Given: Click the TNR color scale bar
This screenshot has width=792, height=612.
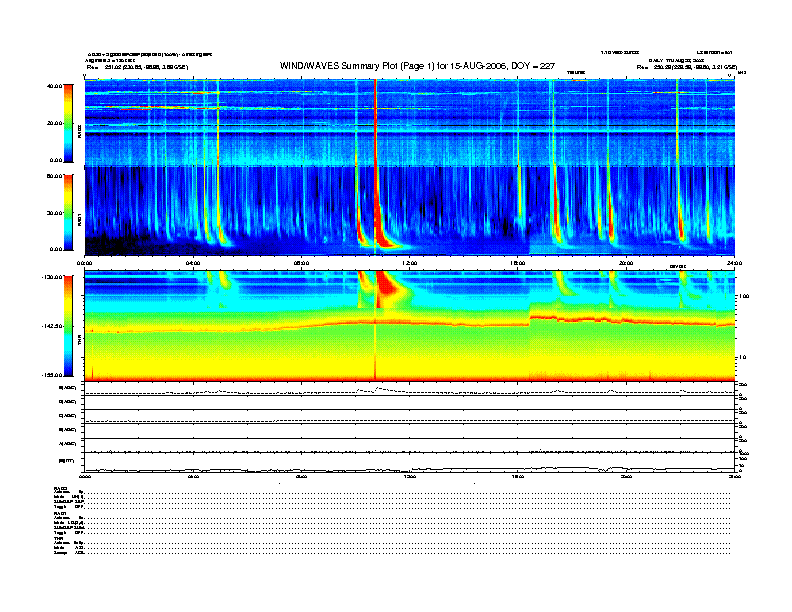Looking at the screenshot, I should pos(68,326).
